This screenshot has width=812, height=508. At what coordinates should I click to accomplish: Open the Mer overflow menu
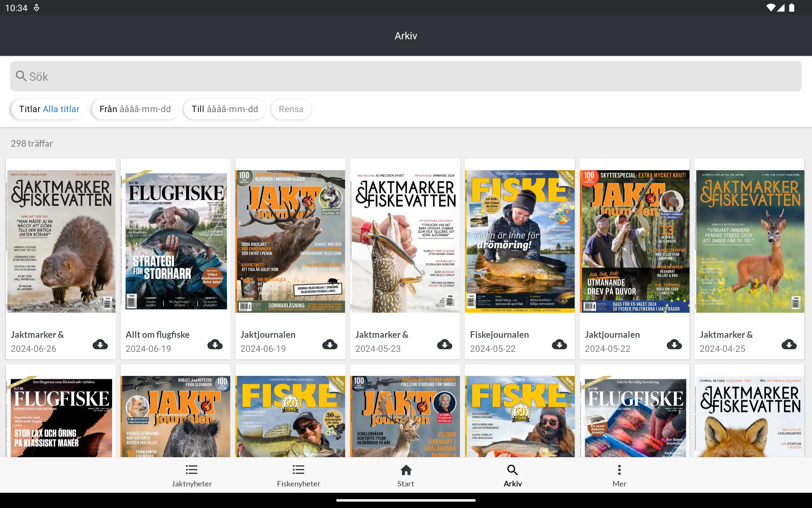[x=619, y=476]
